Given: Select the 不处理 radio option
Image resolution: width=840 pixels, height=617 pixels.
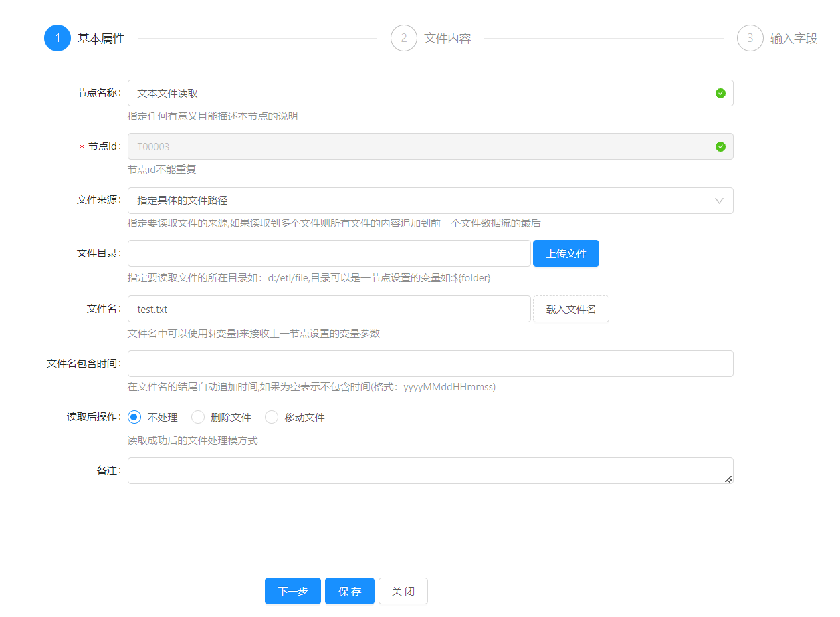Looking at the screenshot, I should [134, 417].
